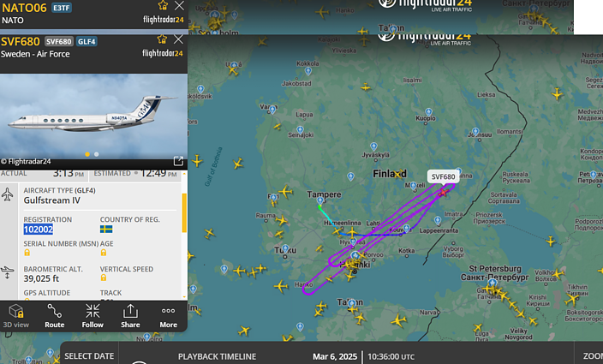603x364 pixels.
Task: Star the SVF680 flight as favorite
Action: tap(162, 39)
